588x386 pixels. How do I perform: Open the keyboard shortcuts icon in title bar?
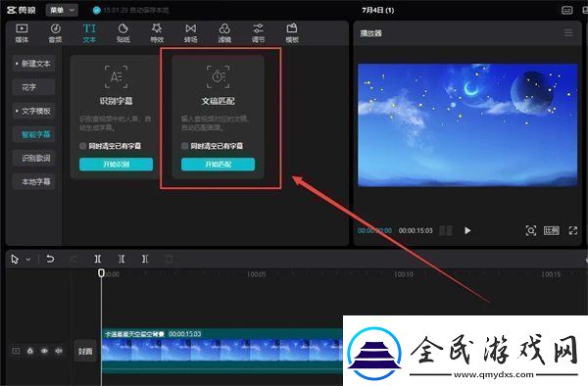point(567,11)
